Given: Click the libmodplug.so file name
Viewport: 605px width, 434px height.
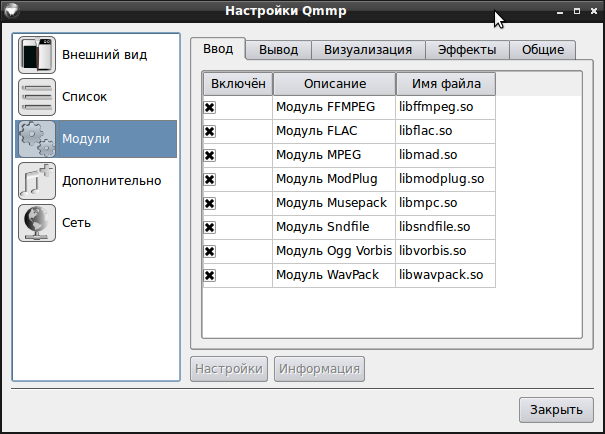Looking at the screenshot, I should (x=441, y=179).
